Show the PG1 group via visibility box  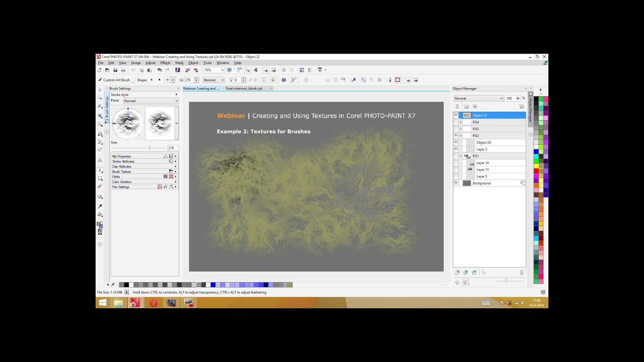pos(456,156)
